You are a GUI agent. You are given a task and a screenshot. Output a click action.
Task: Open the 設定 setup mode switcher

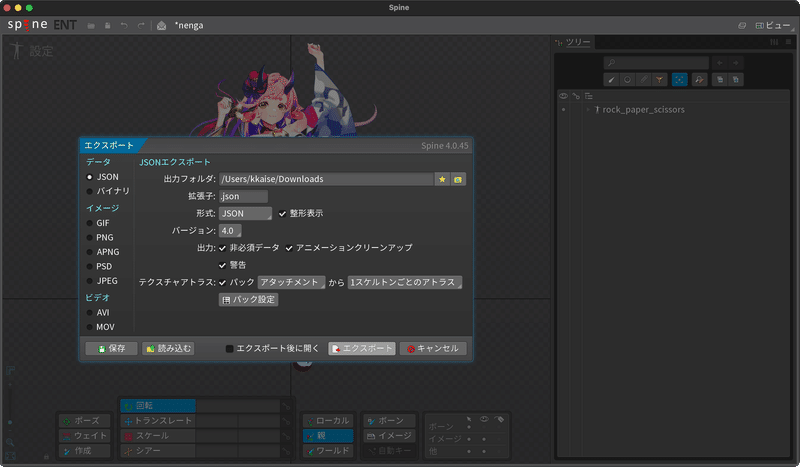pos(32,51)
